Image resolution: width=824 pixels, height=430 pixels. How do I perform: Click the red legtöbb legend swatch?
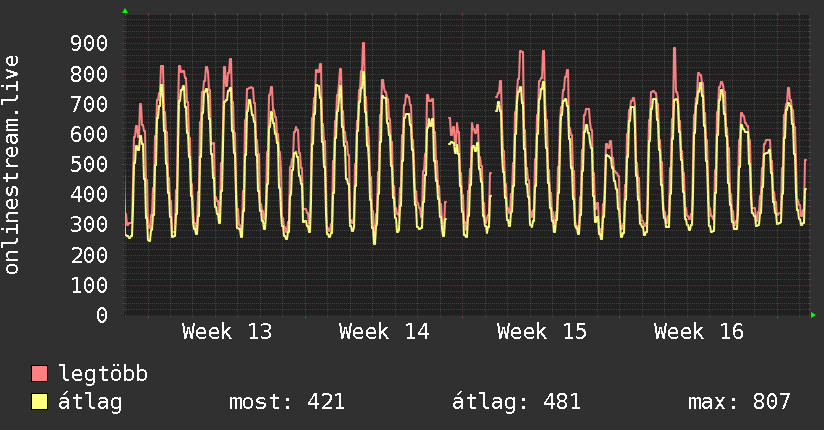[x=39, y=373]
